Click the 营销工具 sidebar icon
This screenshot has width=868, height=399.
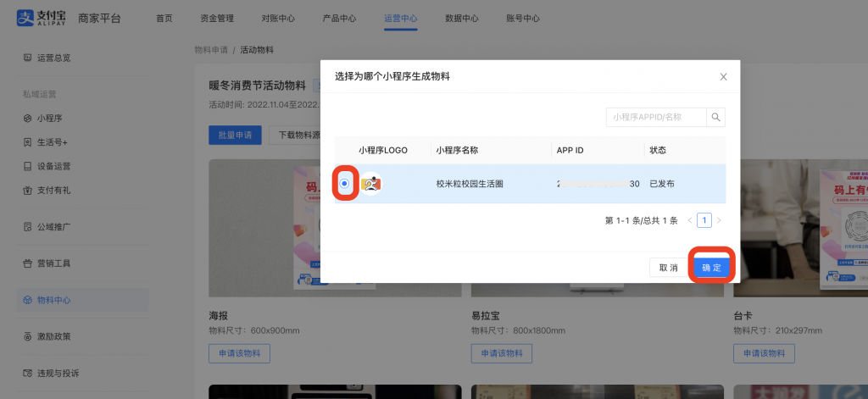pyautogui.click(x=28, y=263)
